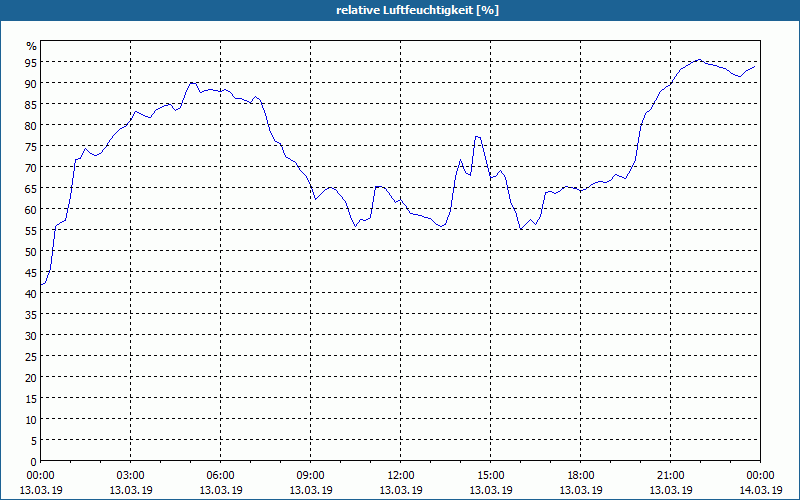
Task: Pick the '15:00' time label
Action: pos(491,476)
